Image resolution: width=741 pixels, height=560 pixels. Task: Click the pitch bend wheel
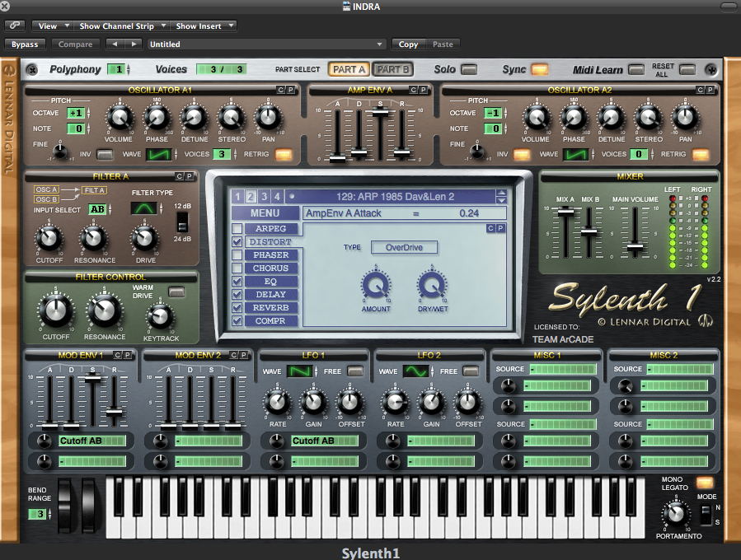[64, 506]
